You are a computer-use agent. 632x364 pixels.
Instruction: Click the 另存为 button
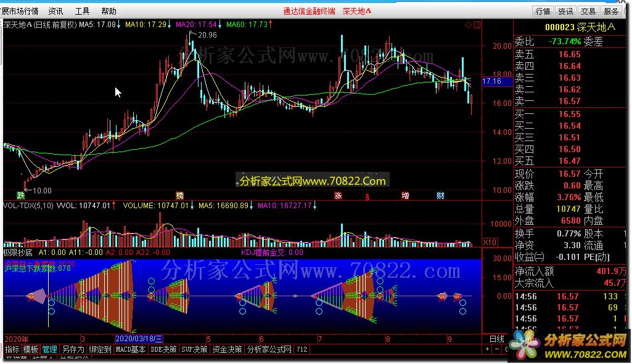coord(73,349)
